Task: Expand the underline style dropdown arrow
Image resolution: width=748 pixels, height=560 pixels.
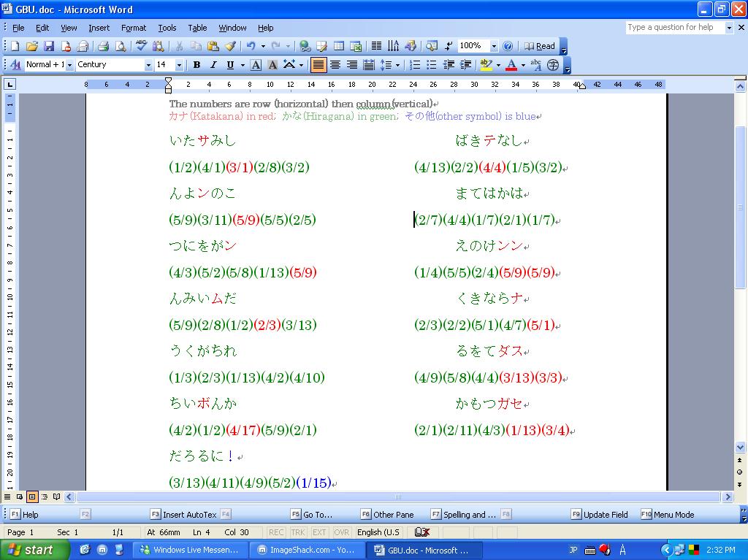Action: tap(243, 65)
